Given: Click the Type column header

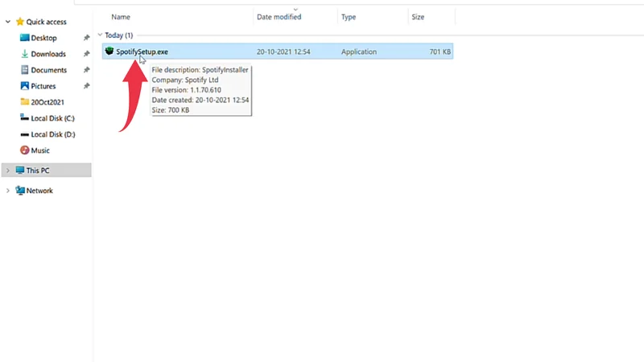Looking at the screenshot, I should [x=349, y=16].
